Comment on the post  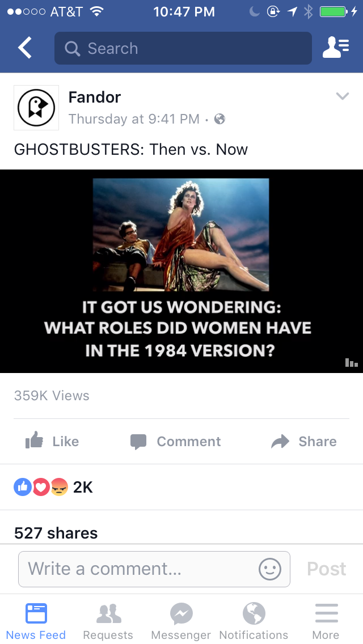175,441
